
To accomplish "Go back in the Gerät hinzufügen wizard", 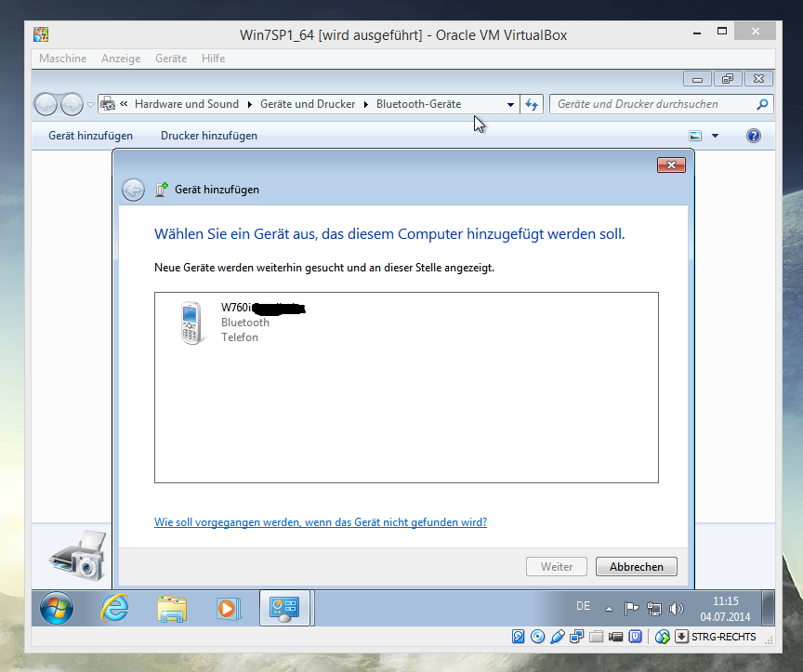I will click(x=133, y=190).
